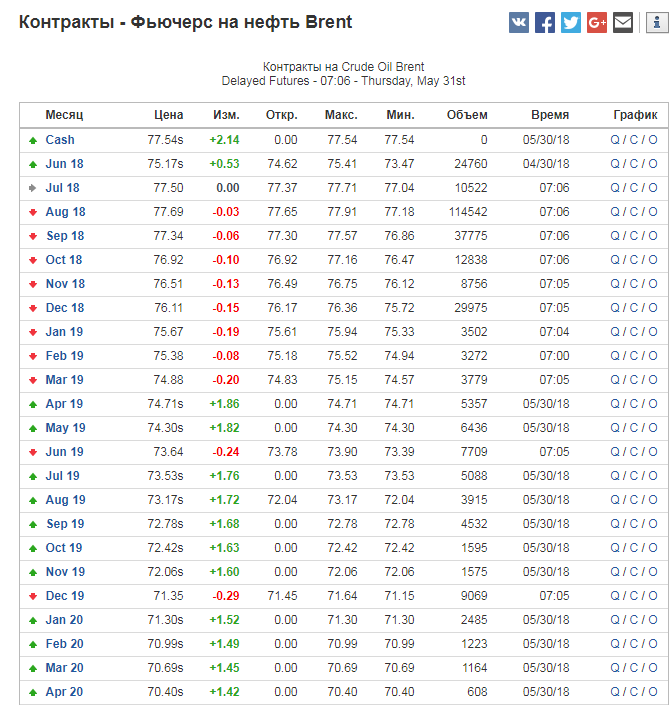Open the Dec 19 contract link
669x705 pixels.
(65, 596)
